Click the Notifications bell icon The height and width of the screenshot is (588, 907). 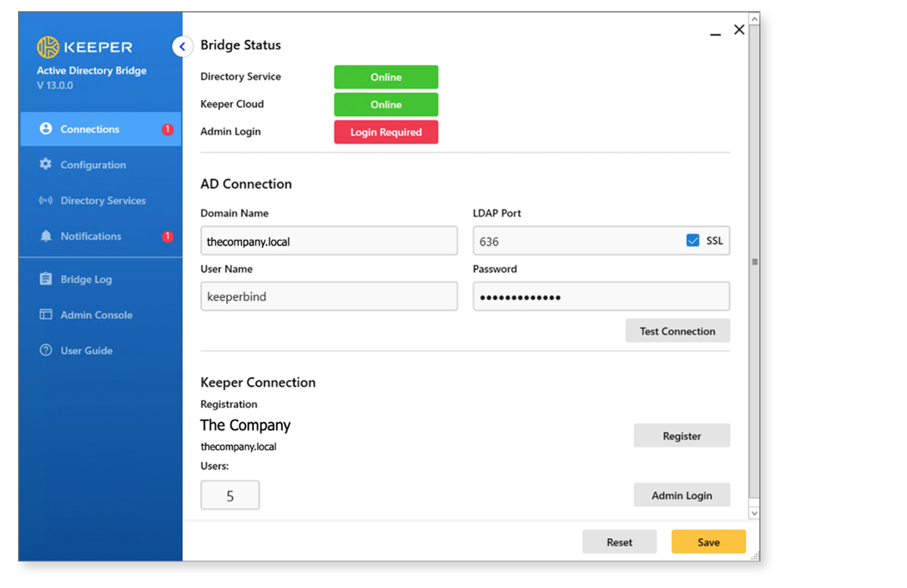(x=46, y=236)
